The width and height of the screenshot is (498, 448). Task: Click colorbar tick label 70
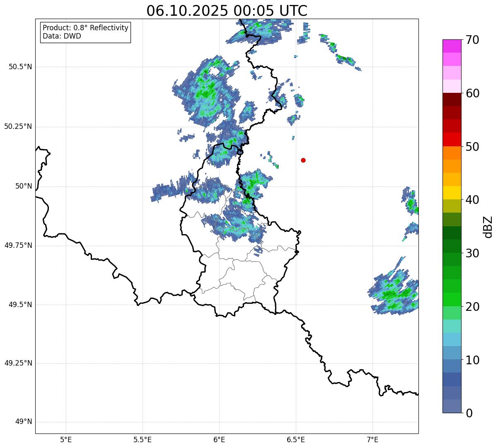(x=472, y=40)
